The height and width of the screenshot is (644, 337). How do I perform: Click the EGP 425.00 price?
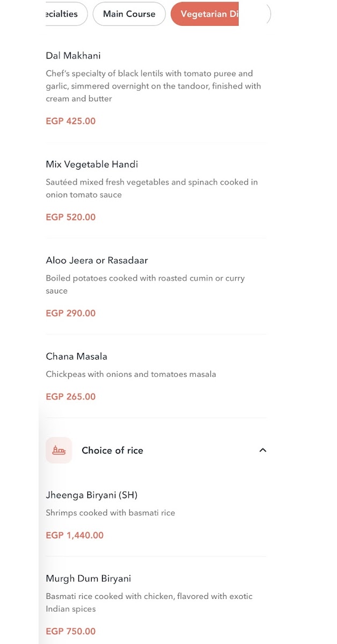(x=71, y=121)
